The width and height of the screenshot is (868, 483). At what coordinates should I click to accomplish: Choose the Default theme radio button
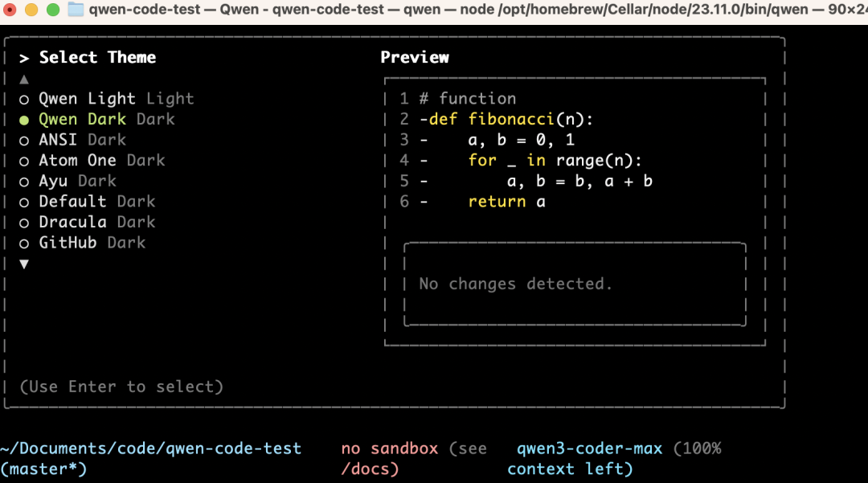click(24, 203)
